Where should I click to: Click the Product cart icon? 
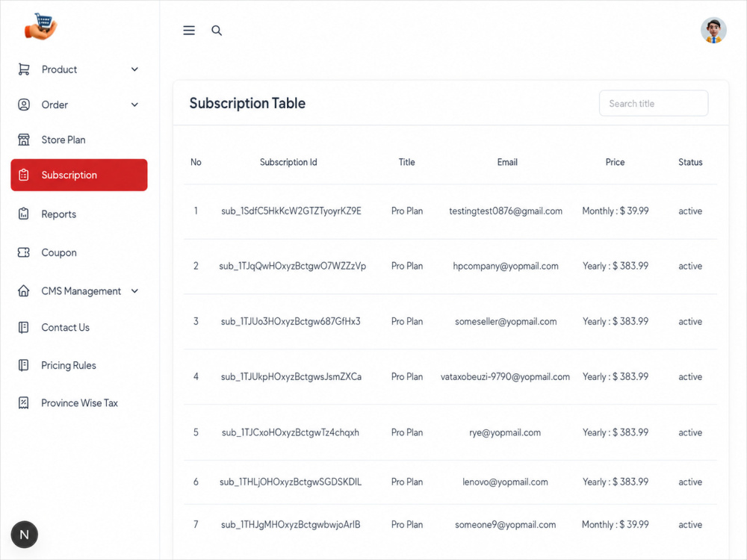pos(24,69)
